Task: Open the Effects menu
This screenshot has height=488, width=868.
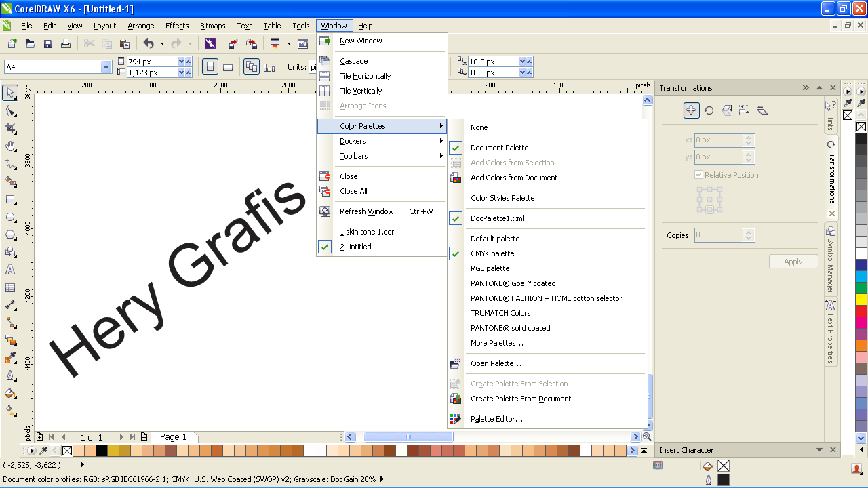Action: (177, 26)
